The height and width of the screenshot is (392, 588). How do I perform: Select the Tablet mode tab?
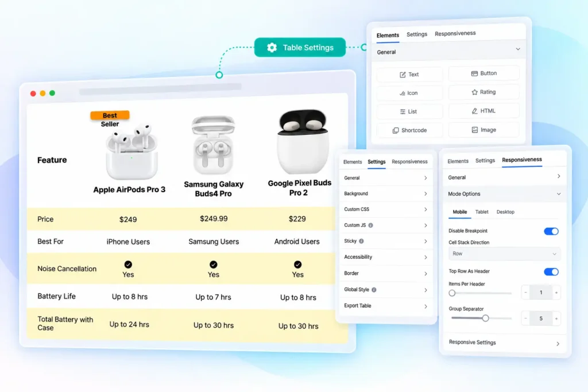(482, 212)
